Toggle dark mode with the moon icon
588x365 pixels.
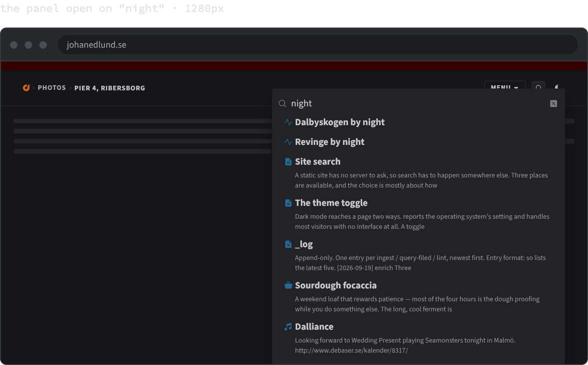[x=557, y=86]
